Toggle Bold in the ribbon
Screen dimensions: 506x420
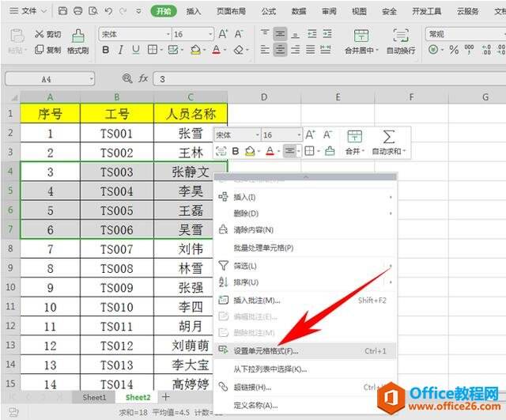[x=105, y=50]
